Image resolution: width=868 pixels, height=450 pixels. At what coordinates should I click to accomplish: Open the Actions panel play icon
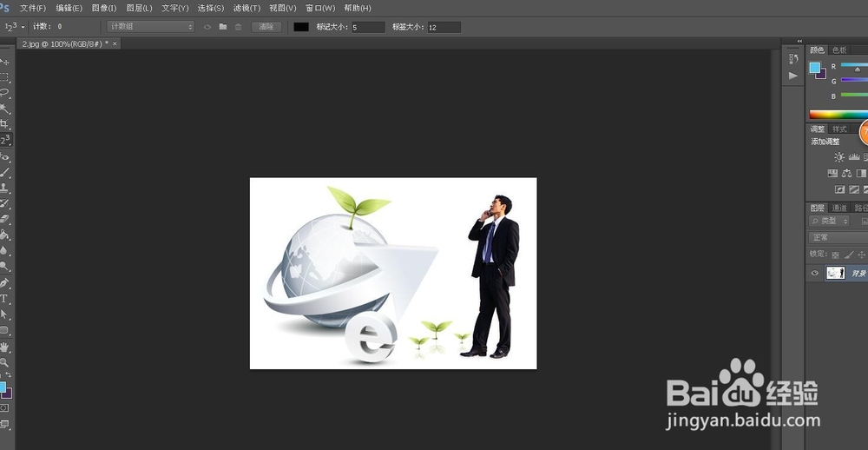point(793,76)
